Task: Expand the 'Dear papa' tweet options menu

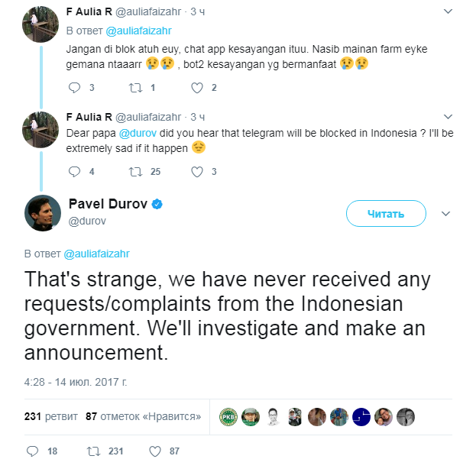Action: (x=447, y=117)
